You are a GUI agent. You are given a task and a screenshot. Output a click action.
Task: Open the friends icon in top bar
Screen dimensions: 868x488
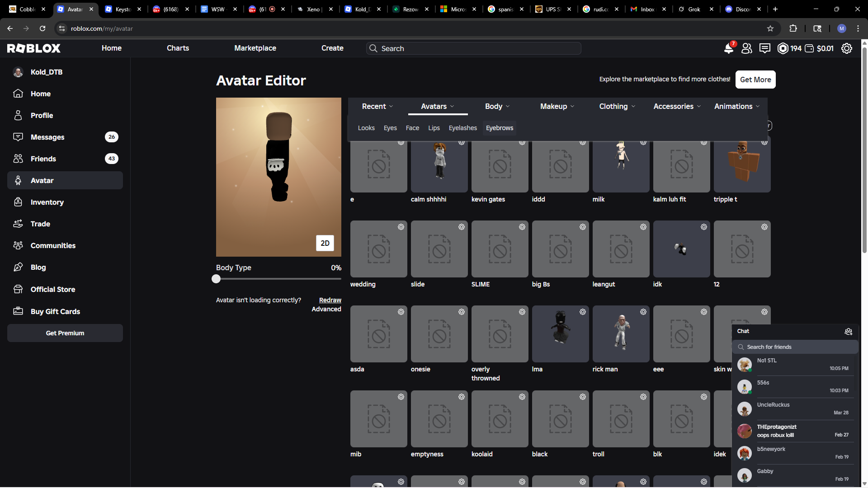pyautogui.click(x=747, y=48)
